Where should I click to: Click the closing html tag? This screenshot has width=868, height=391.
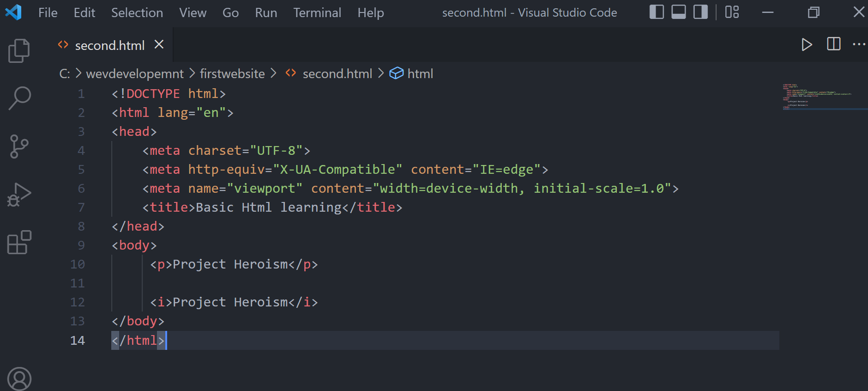(x=138, y=341)
